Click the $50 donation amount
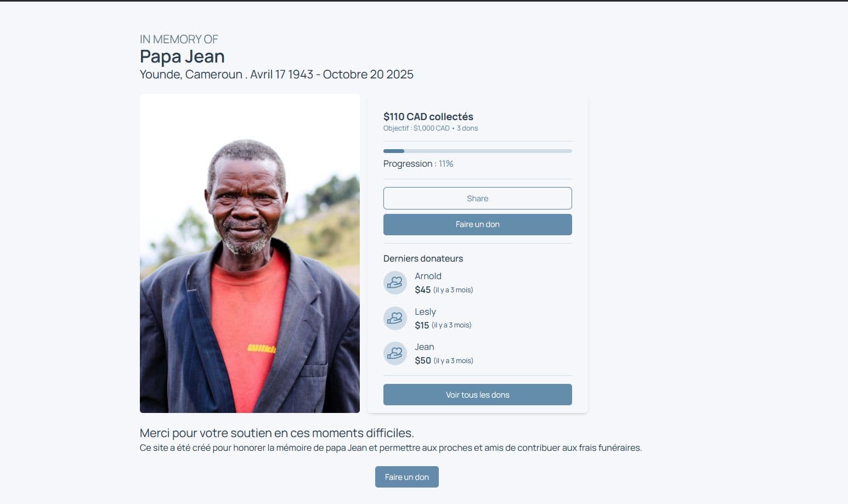 point(422,360)
